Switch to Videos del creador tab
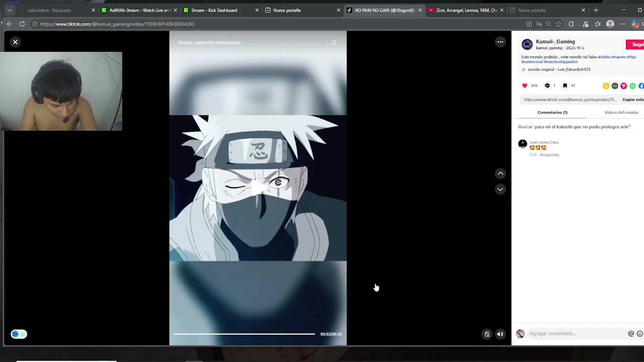This screenshot has height=362, width=644. tap(621, 113)
